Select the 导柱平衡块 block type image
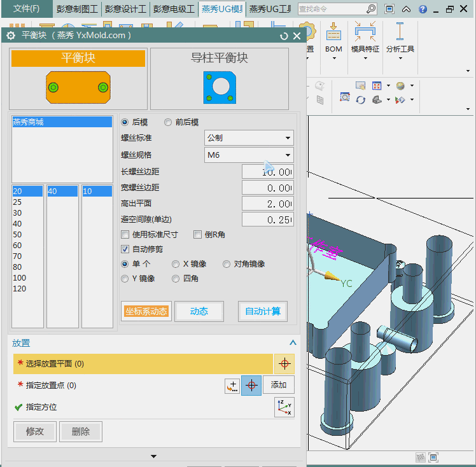Viewport: 476px width, 467px height. click(220, 87)
